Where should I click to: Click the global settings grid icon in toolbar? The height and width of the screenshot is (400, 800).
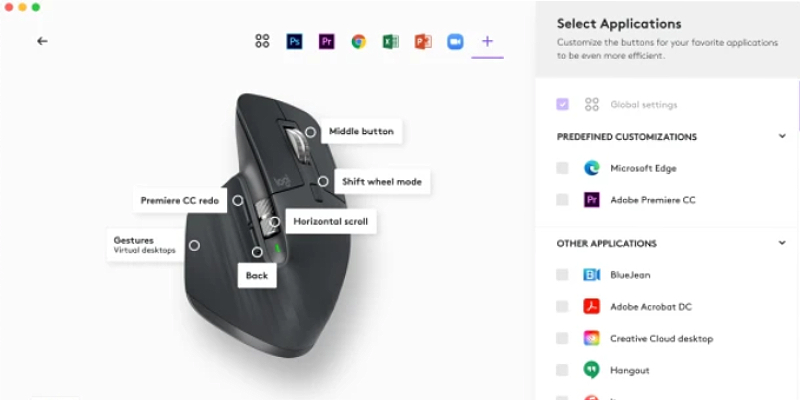click(x=262, y=41)
